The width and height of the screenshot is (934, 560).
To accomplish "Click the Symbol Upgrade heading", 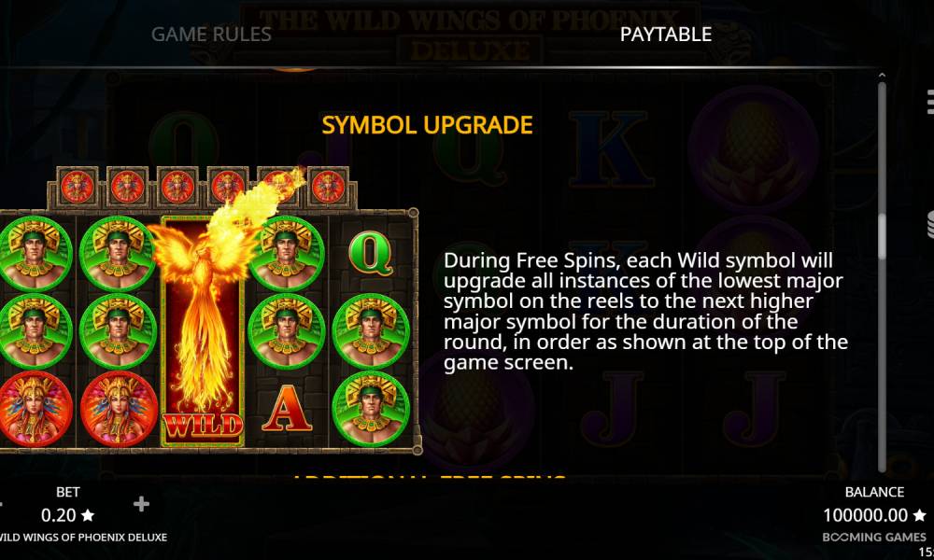I will point(427,125).
